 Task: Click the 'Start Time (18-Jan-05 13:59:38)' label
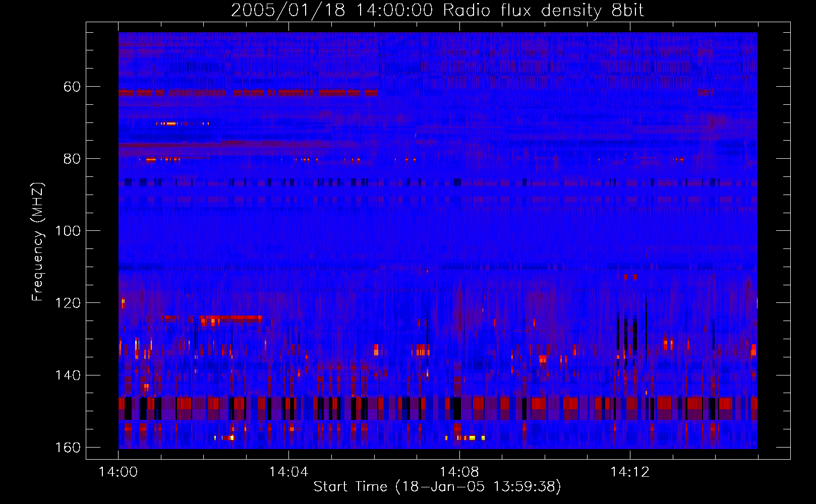pyautogui.click(x=437, y=487)
